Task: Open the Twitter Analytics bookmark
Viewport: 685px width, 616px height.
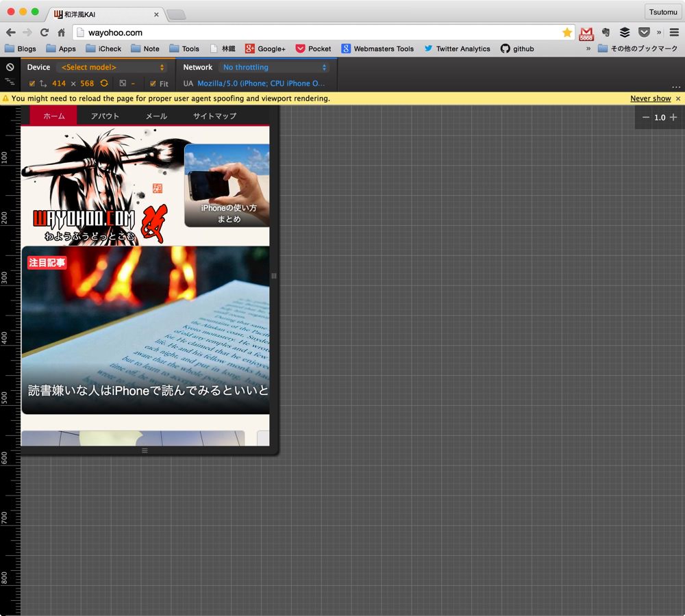Action: coord(458,49)
